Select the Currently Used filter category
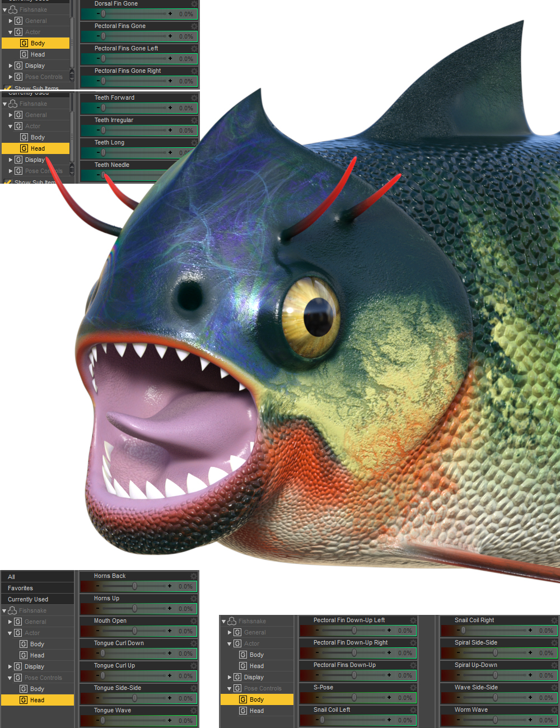560x728 pixels. pyautogui.click(x=38, y=599)
